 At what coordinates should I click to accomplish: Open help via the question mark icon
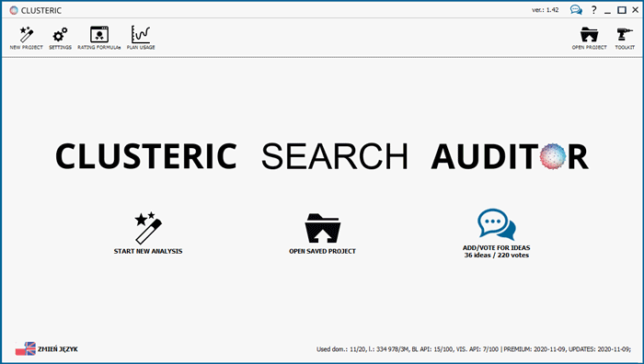(x=594, y=10)
